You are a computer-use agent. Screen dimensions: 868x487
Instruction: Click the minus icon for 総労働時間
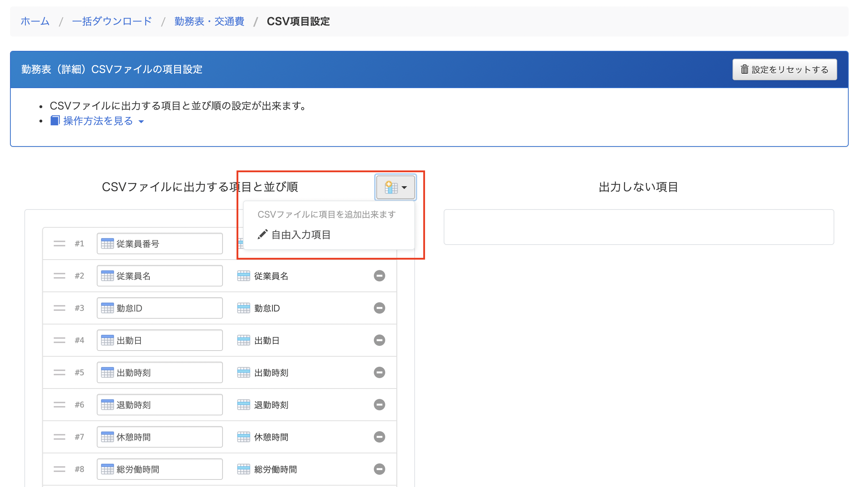click(x=379, y=469)
